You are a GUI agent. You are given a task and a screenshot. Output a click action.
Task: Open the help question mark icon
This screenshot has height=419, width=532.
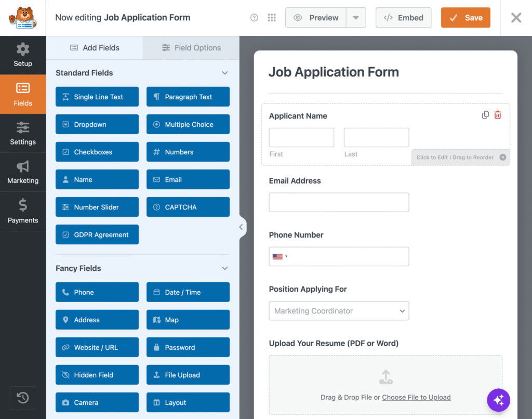point(254,18)
